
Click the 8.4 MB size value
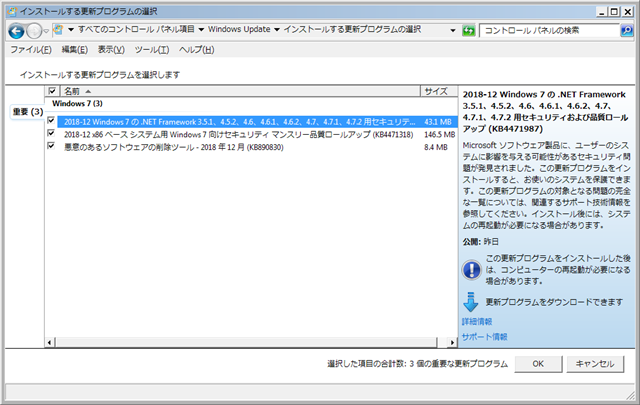[436, 147]
